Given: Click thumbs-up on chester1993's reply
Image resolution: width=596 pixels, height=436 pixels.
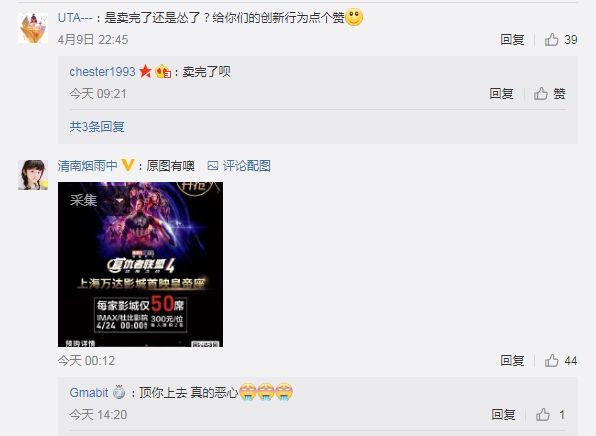Looking at the screenshot, I should click(x=541, y=94).
